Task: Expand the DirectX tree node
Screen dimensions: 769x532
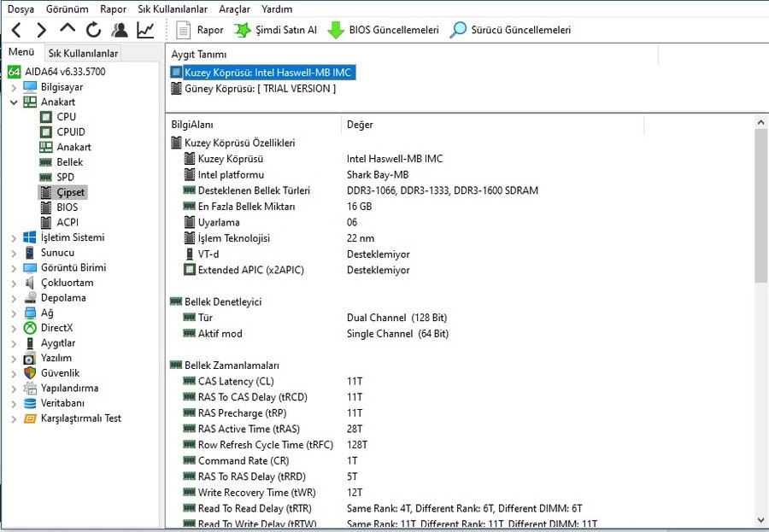Action: (x=14, y=329)
